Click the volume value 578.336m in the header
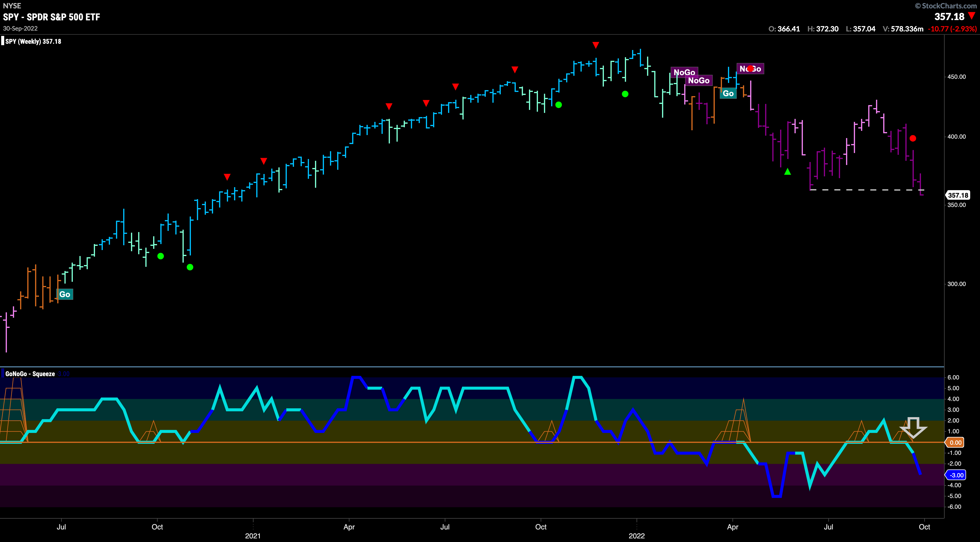980x542 pixels. click(907, 29)
